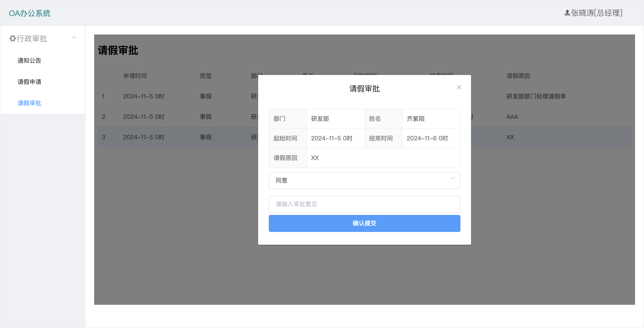The width and height of the screenshot is (644, 328).
Task: Click the 请假审批 dialog title
Action: (364, 89)
